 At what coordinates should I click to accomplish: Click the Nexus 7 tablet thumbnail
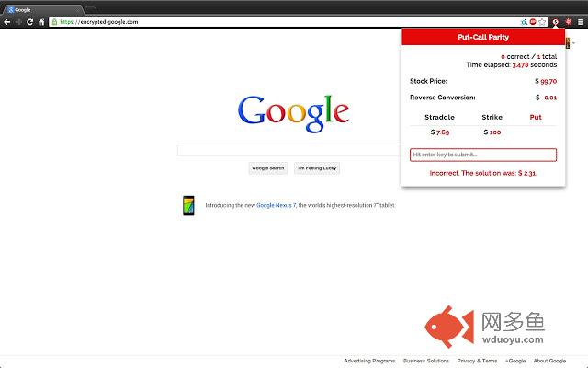188,205
